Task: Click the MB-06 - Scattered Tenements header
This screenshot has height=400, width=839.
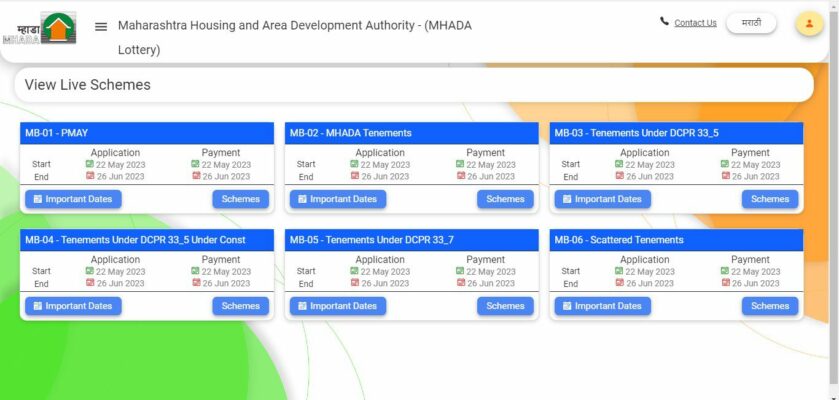Action: pyautogui.click(x=676, y=240)
